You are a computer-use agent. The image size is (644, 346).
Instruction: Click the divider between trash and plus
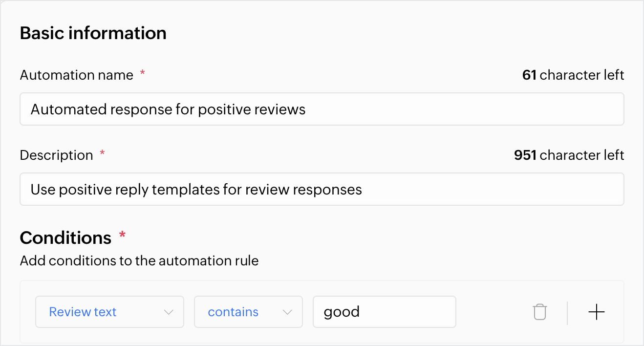567,313
